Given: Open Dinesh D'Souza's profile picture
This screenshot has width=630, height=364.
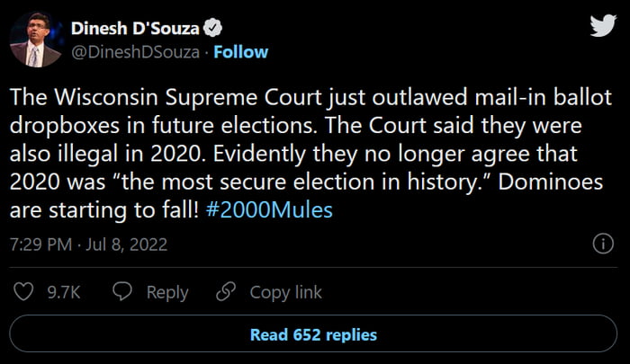Looking at the screenshot, I should 35,40.
